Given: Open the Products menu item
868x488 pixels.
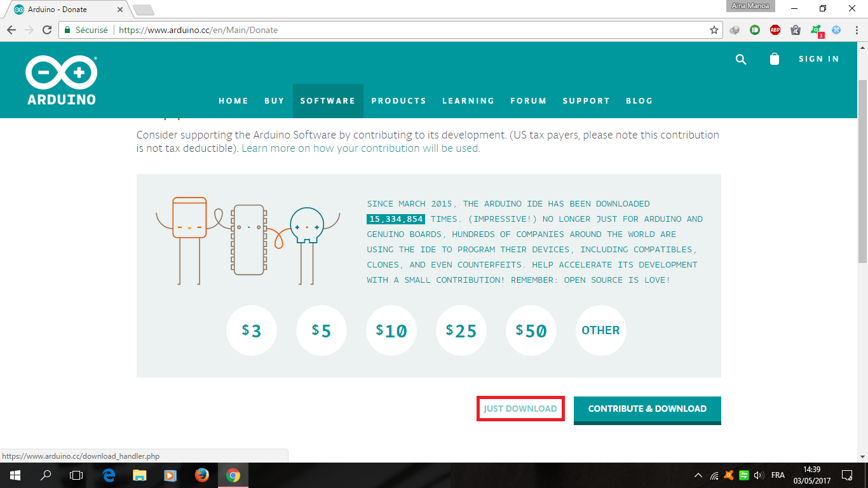Looking at the screenshot, I should pos(399,100).
